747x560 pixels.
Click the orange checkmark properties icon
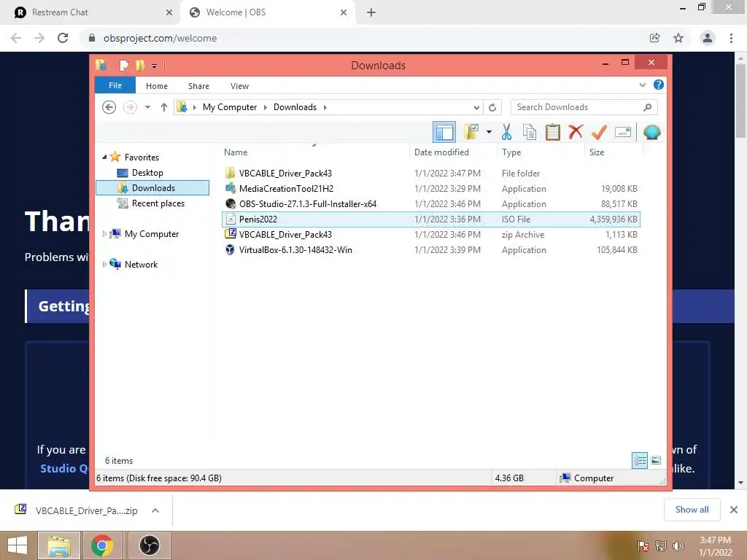599,132
